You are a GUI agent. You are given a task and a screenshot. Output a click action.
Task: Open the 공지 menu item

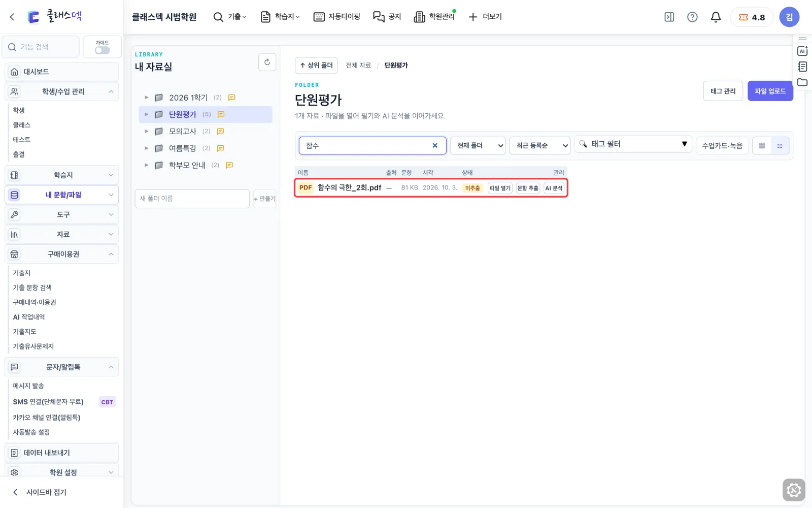pyautogui.click(x=387, y=17)
